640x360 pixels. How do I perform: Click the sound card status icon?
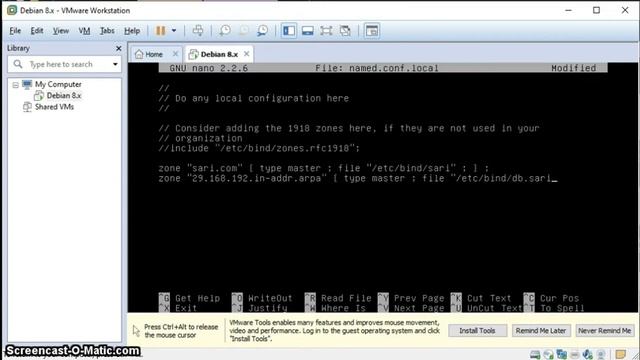coord(588,354)
